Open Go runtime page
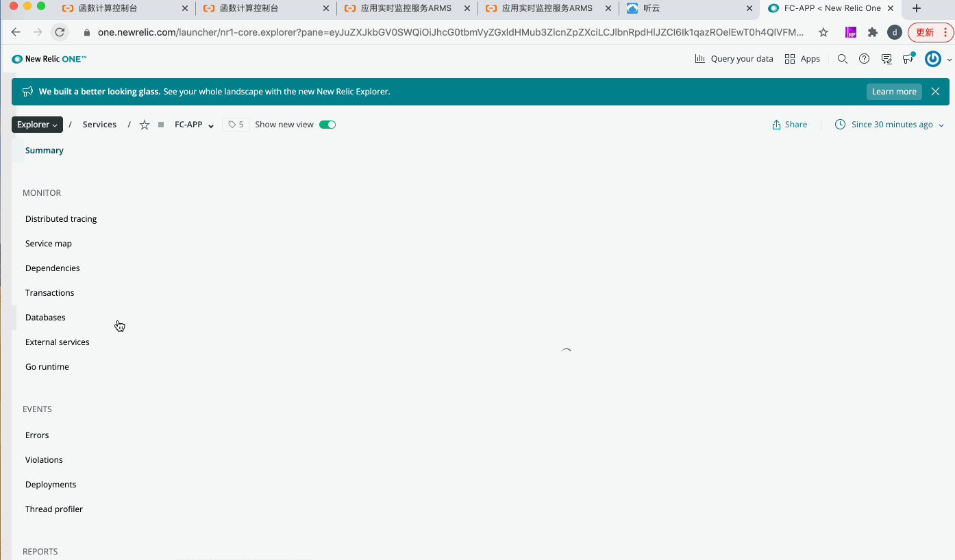The width and height of the screenshot is (955, 560). click(x=47, y=367)
